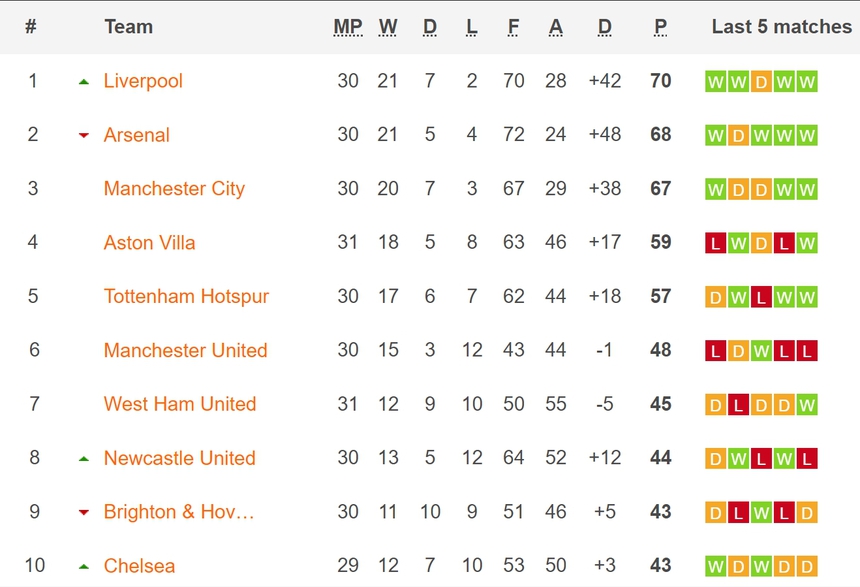Click Aston Villa's first red L result badge
Screen dimensions: 860x587
715,243
